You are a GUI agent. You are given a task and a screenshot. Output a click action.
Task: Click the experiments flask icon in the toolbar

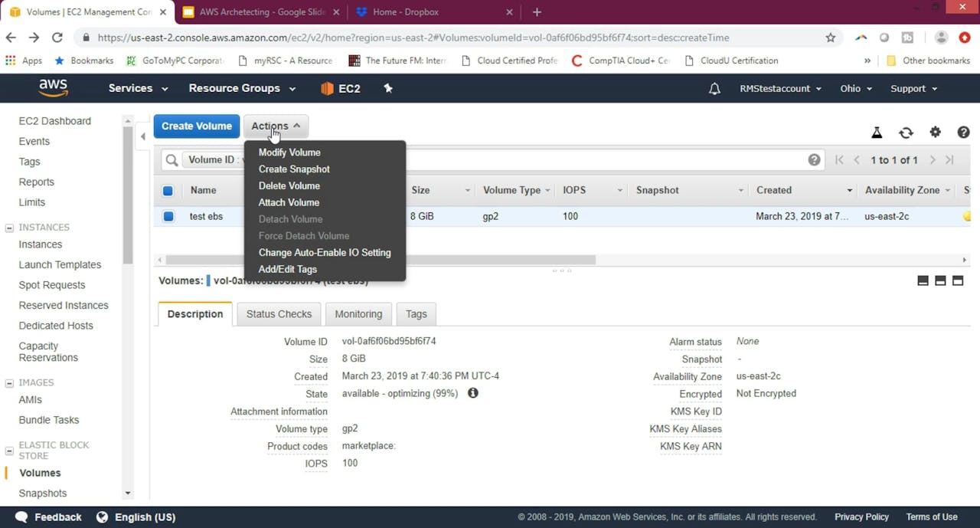877,132
